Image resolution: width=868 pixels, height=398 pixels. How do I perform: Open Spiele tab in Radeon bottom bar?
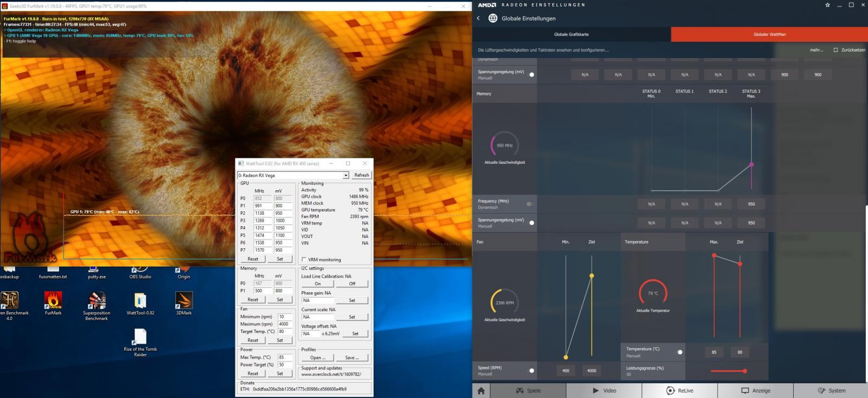tap(528, 390)
